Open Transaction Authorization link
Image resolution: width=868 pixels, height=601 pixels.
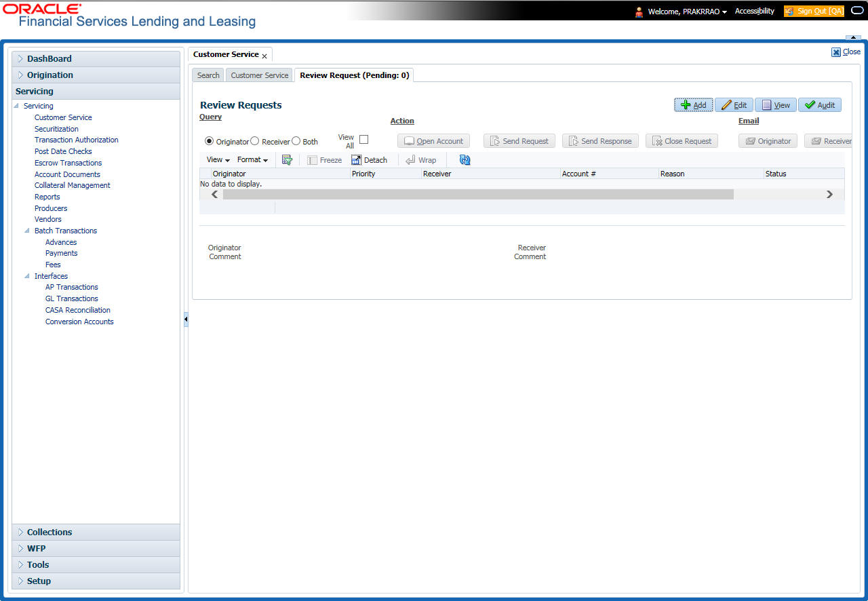(77, 140)
